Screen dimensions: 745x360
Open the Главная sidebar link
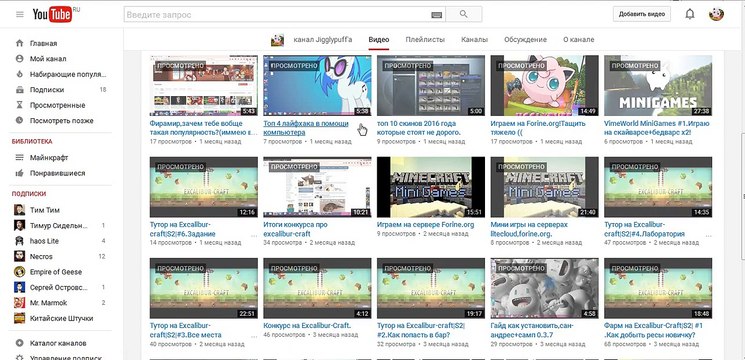(x=43, y=43)
